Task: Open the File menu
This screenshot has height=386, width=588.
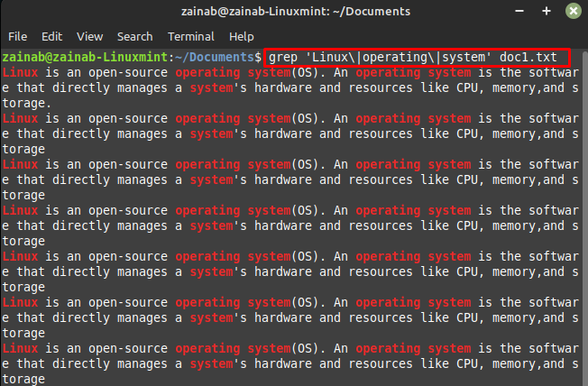Action: (x=18, y=37)
